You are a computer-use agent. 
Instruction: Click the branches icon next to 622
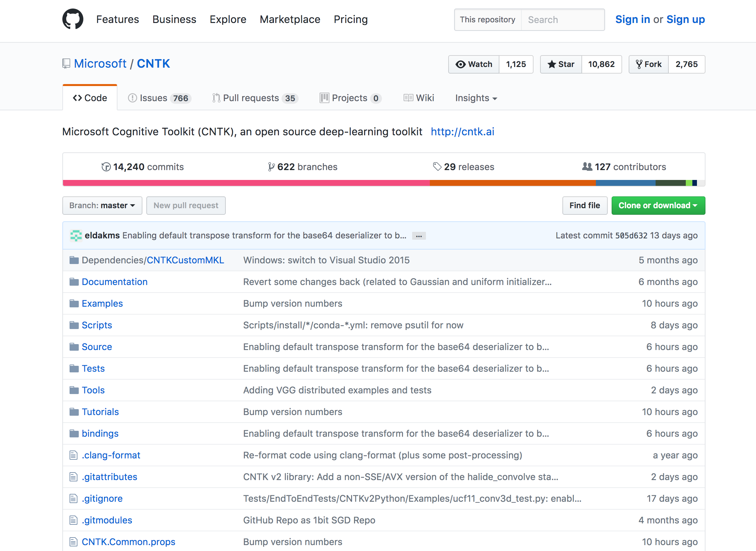pos(271,166)
